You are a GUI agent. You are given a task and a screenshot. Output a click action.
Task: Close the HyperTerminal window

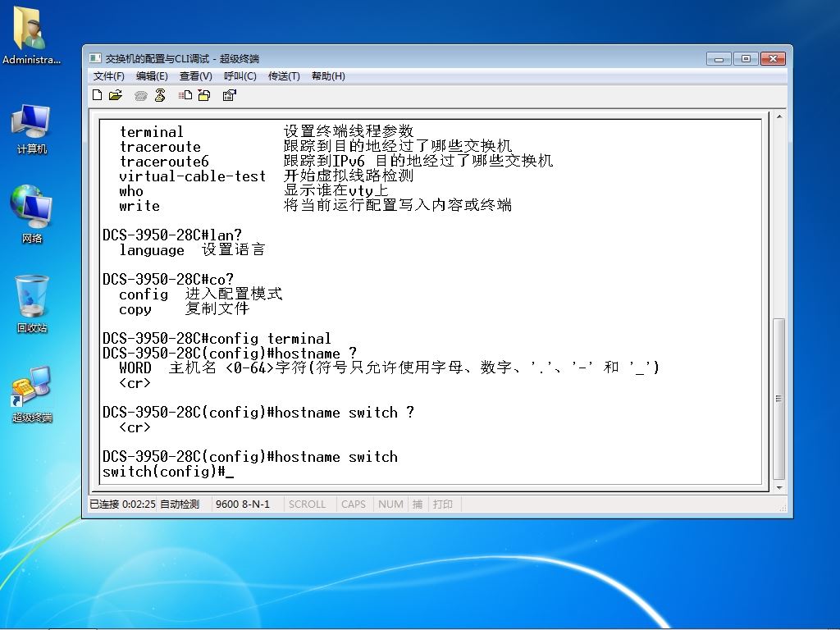pyautogui.click(x=773, y=58)
